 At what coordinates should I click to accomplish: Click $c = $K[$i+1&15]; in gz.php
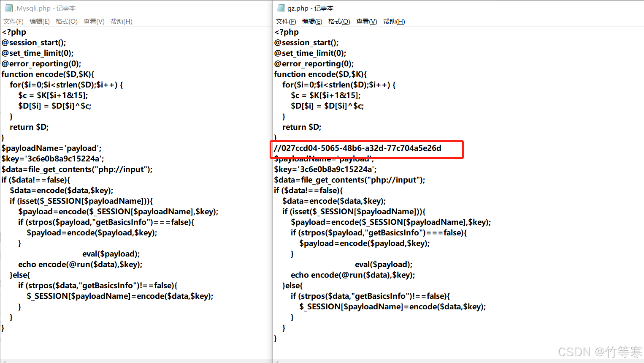pyautogui.click(x=326, y=96)
